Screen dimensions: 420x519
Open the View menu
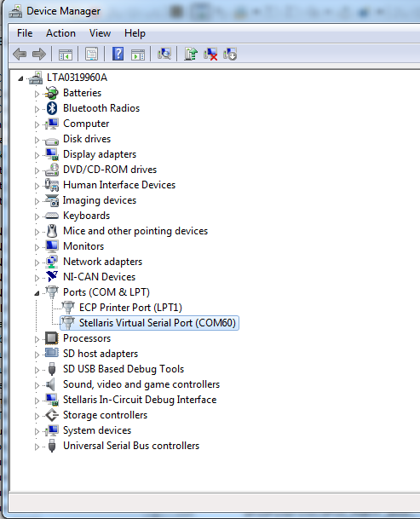[x=100, y=33]
